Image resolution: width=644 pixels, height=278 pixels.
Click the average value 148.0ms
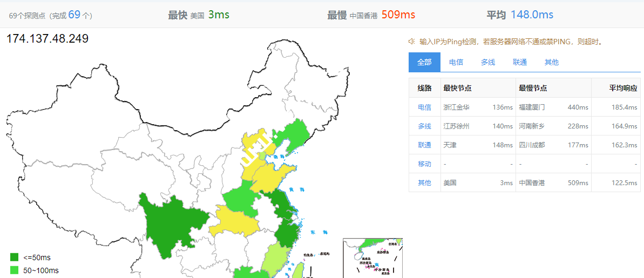532,15
